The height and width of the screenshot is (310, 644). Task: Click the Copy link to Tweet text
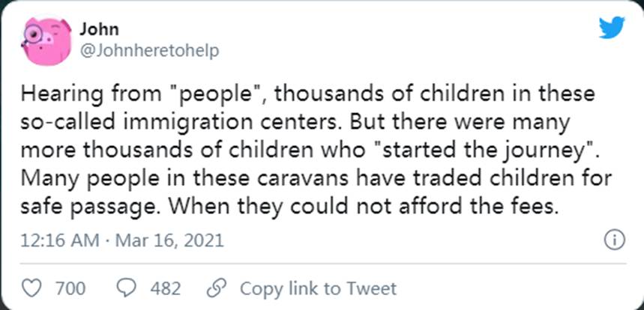coord(318,288)
